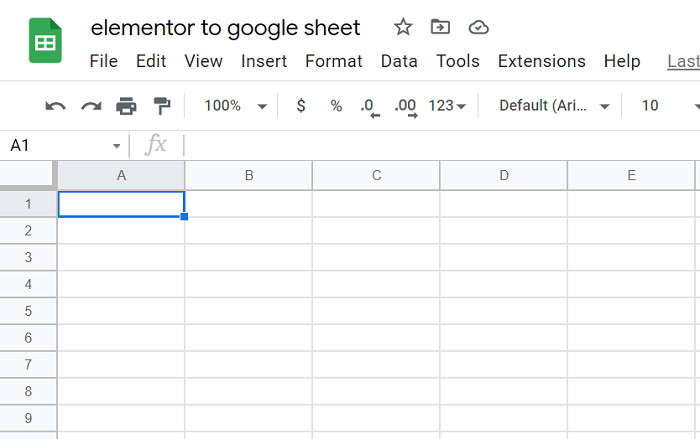Select row 4 header
Screen dimensions: 700x439
(x=28, y=284)
